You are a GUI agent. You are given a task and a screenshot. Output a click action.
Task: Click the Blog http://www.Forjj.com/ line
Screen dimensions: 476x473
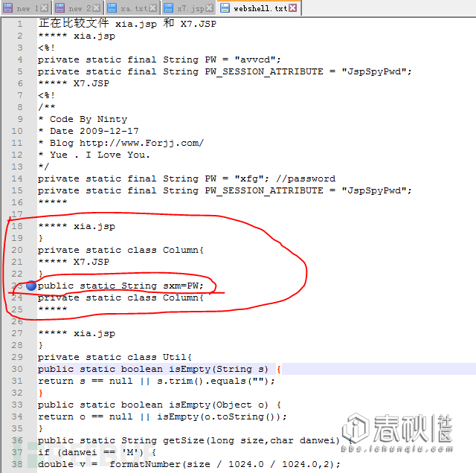click(x=121, y=143)
